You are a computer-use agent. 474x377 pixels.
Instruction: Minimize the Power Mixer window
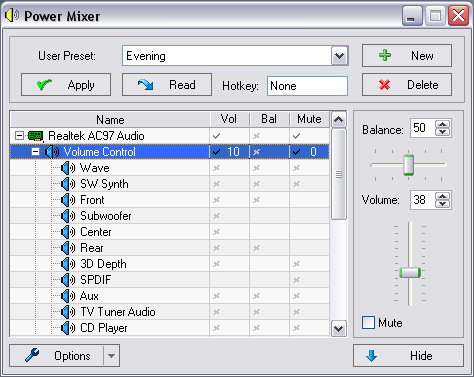click(412, 15)
